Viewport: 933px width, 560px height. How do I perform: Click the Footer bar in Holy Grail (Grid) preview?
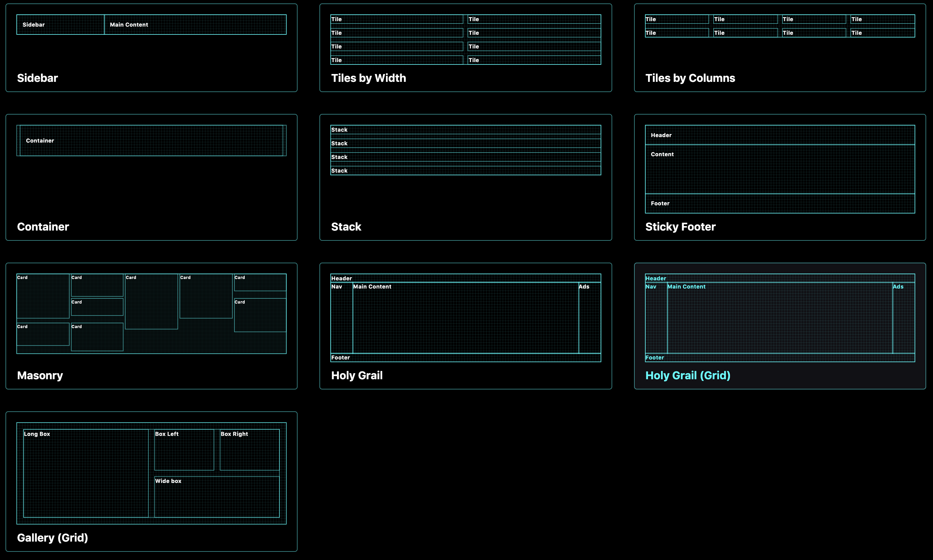pyautogui.click(x=780, y=358)
